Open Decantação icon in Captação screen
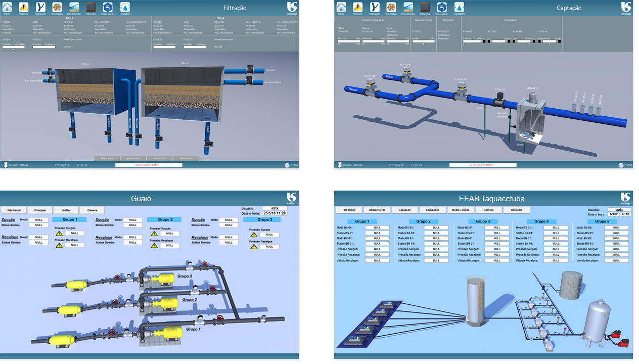This screenshot has height=364, width=639. [408, 7]
